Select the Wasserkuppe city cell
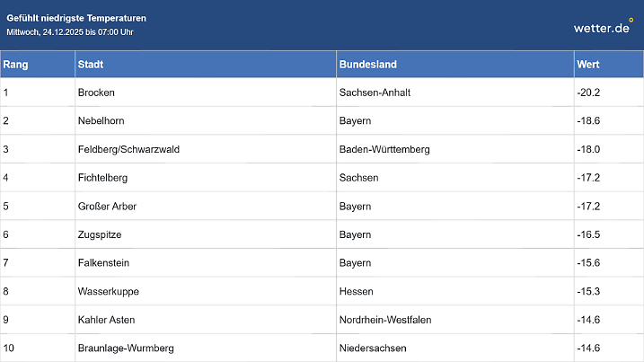 (109, 292)
